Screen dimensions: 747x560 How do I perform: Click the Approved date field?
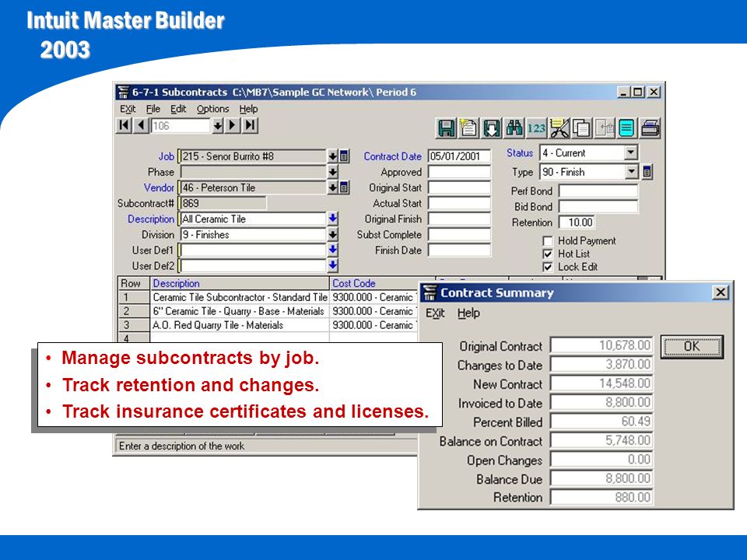(x=459, y=172)
